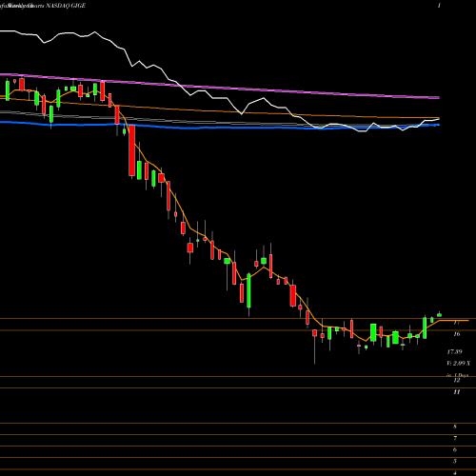This screenshot has height=476, width=476.
Task: Click the 11 price axis label
Action: (x=457, y=392)
